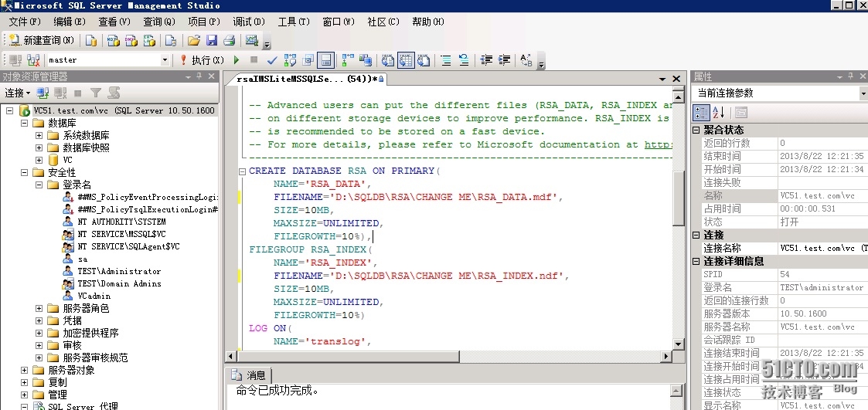Comment out the selected lines
Image resolution: width=868 pixels, height=410 pixels.
coord(446,59)
